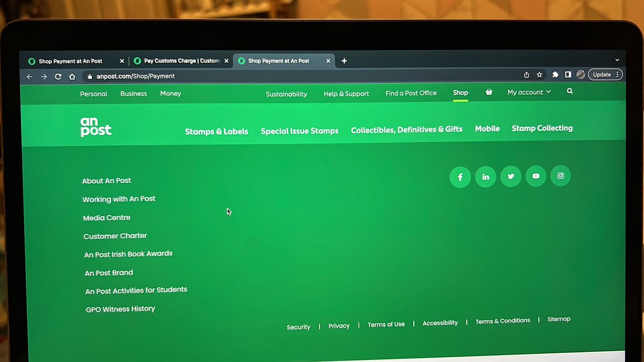Open Customer Charter link
This screenshot has width=644, height=362.
point(115,236)
